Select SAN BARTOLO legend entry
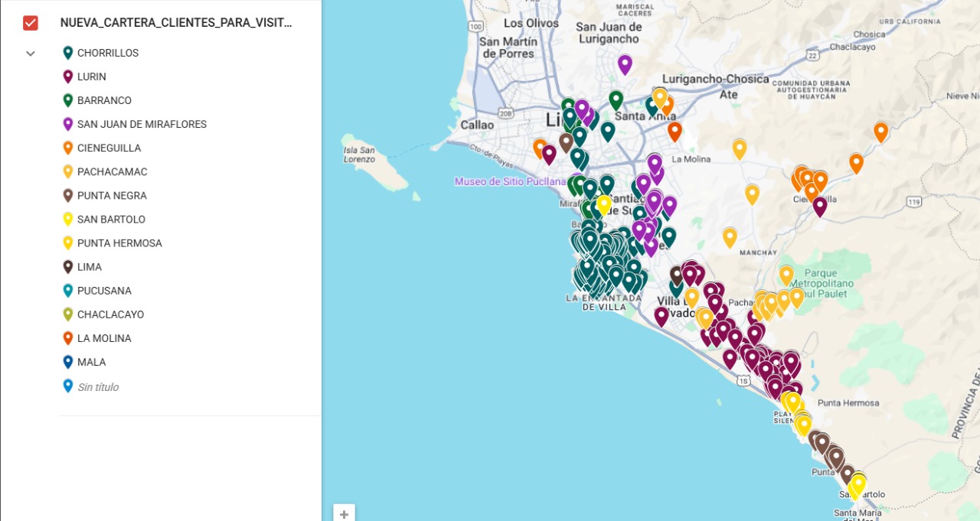Viewport: 980px width, 521px height. [111, 219]
